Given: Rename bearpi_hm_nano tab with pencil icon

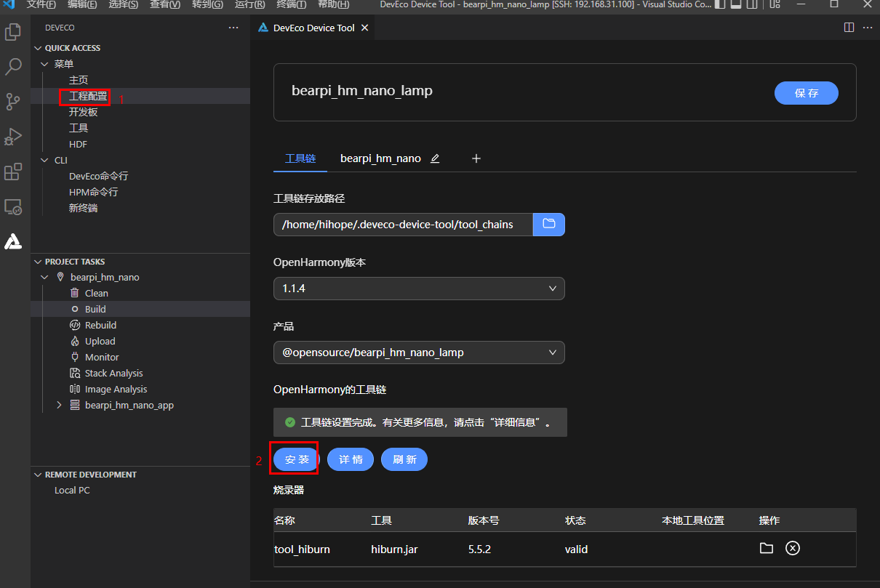Looking at the screenshot, I should (435, 158).
